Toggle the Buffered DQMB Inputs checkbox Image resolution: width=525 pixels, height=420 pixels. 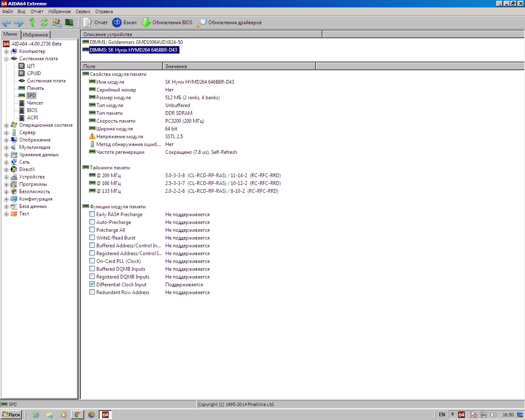tap(92, 269)
